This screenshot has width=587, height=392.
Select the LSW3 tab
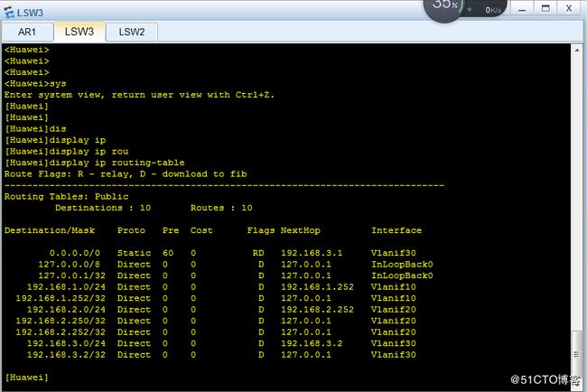pyautogui.click(x=79, y=32)
